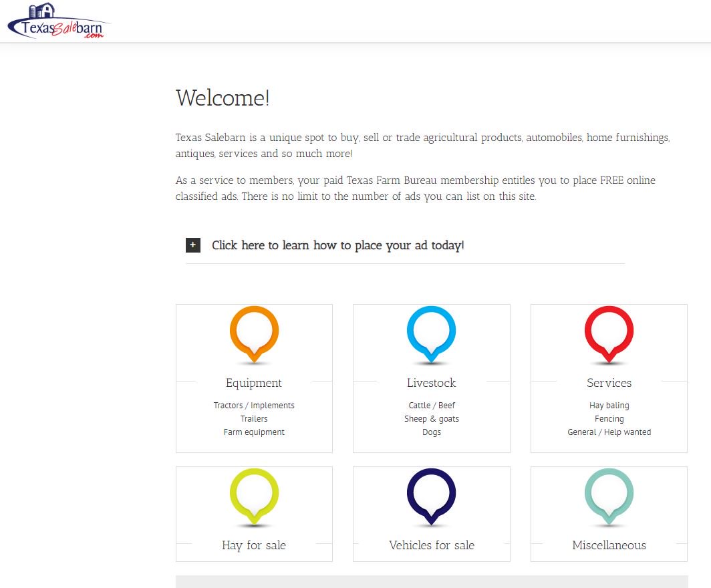Open 'Click here to learn how to place your ad today!'

tap(338, 245)
